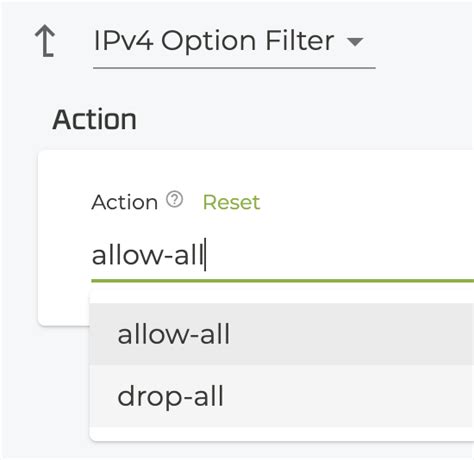This screenshot has width=474, height=460.
Task: Click text cursor at end of allow-all
Action: click(x=205, y=255)
